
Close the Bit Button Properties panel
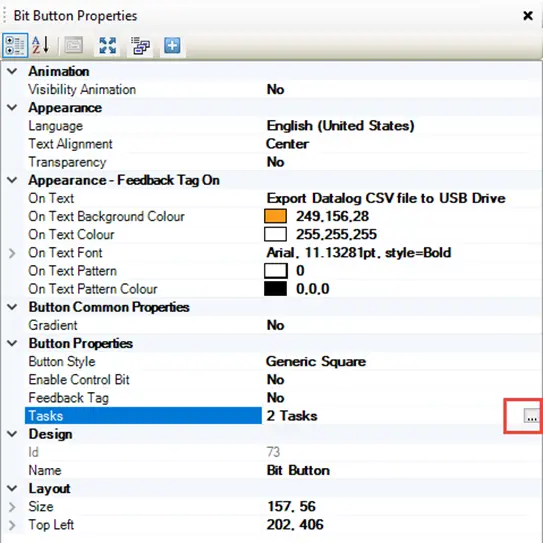click(528, 16)
